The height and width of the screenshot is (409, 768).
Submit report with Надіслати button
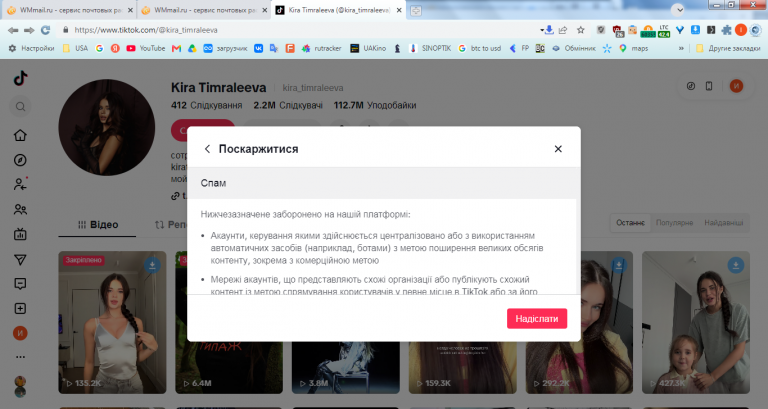click(x=537, y=318)
